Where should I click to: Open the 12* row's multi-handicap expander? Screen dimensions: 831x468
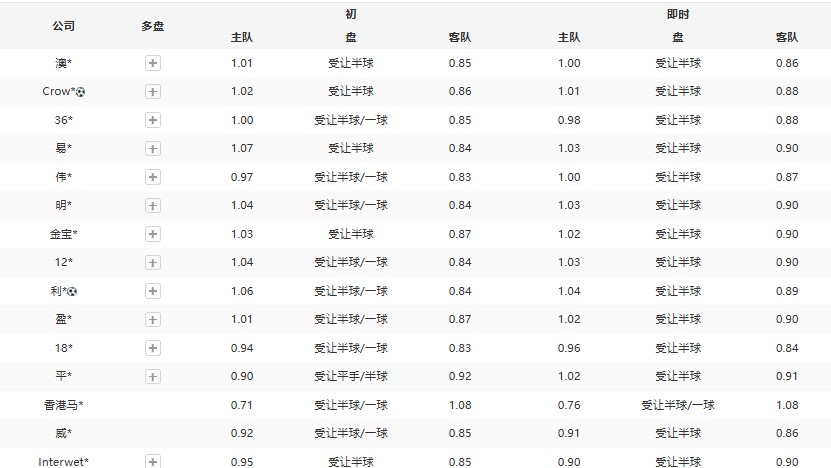point(153,262)
